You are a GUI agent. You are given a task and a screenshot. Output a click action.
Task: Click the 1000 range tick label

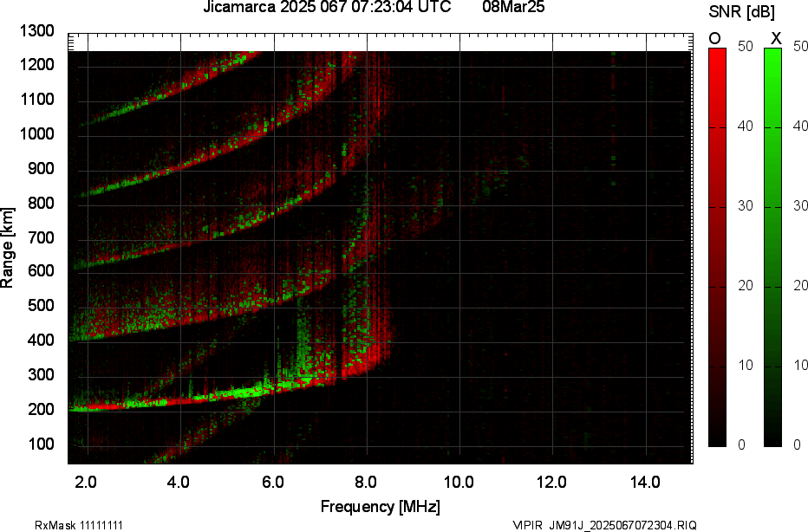(x=36, y=134)
